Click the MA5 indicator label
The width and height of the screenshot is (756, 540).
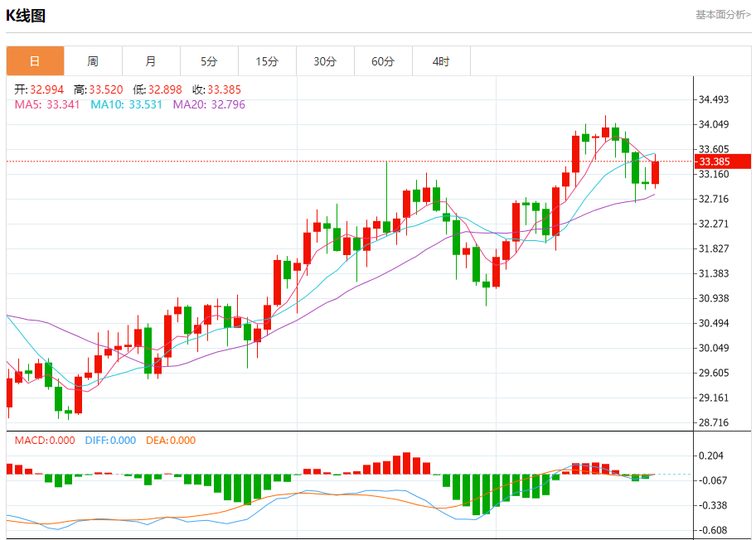(x=47, y=104)
